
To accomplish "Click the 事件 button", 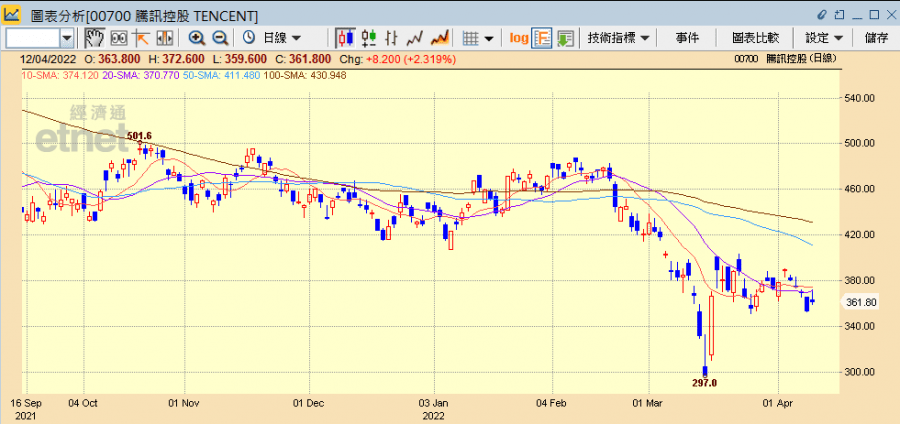I will (687, 38).
